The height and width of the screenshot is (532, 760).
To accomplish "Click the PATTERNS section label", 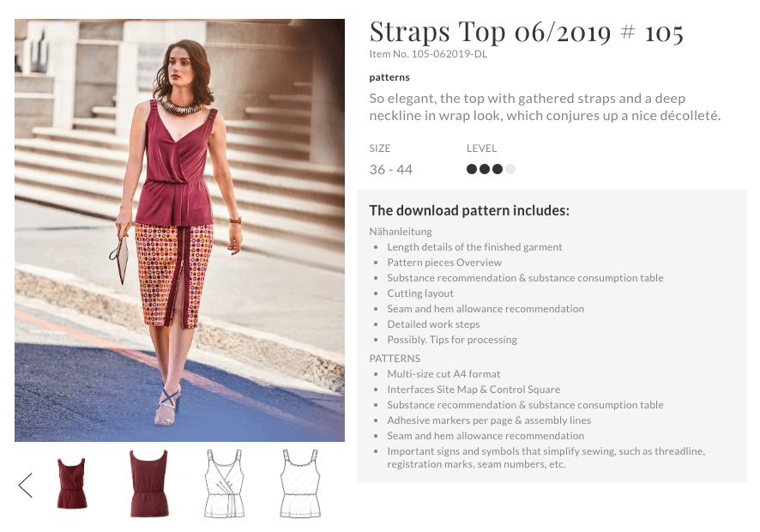I will 395,359.
